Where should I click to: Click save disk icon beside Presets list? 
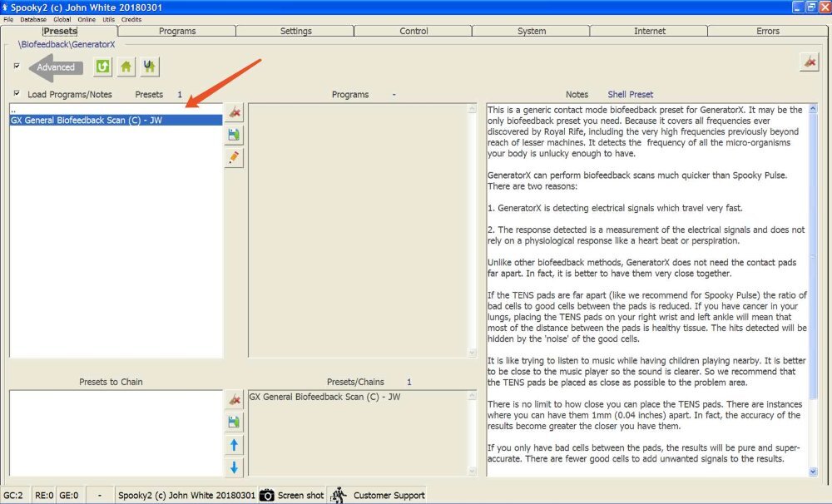click(x=234, y=135)
